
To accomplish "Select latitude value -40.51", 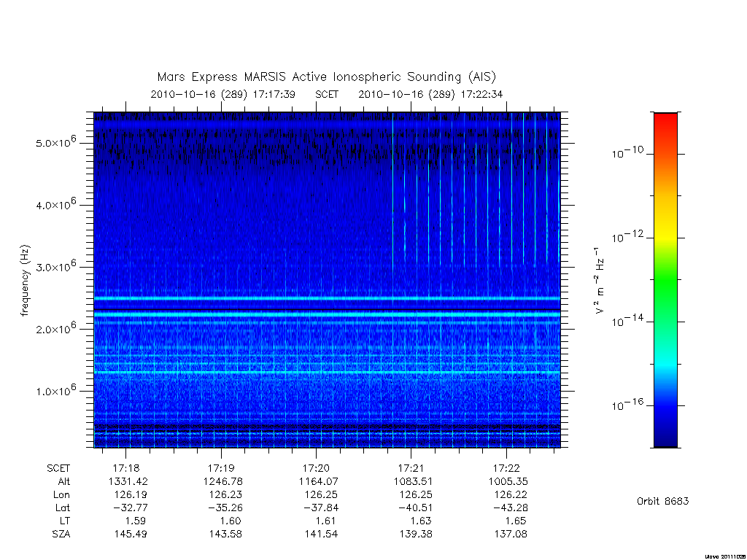I will coord(415,507).
